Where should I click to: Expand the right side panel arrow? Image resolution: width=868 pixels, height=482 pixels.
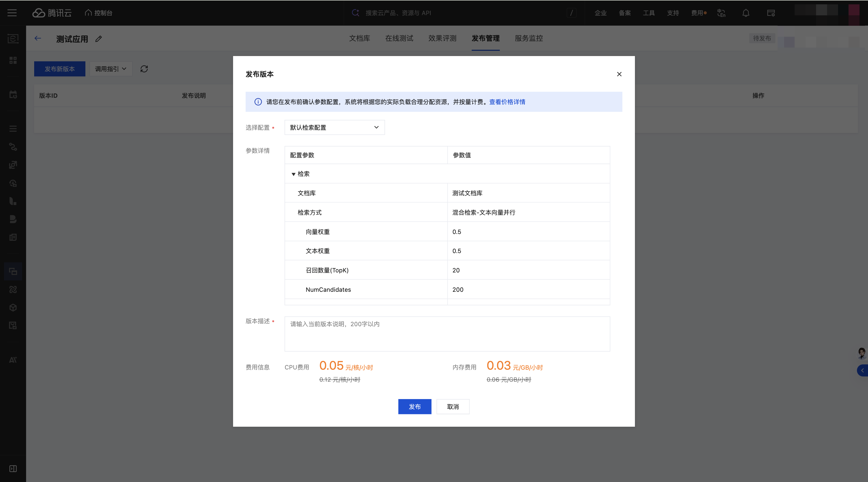pos(863,370)
